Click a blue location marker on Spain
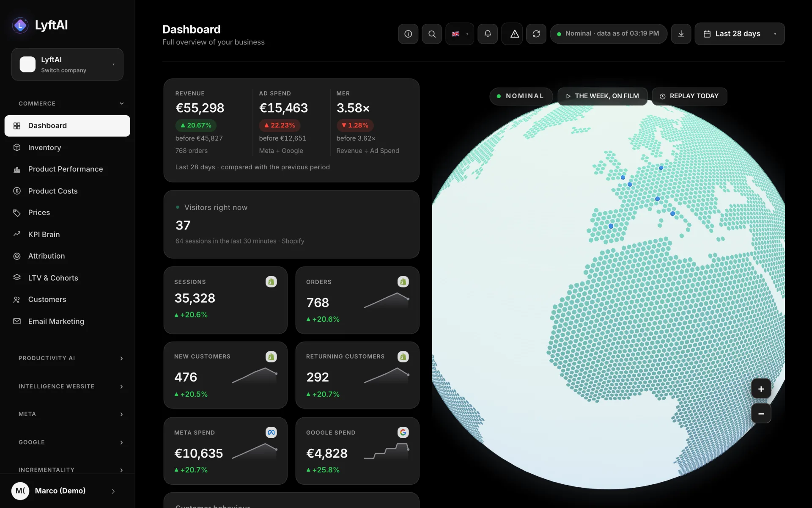This screenshot has width=812, height=508. pos(611,226)
